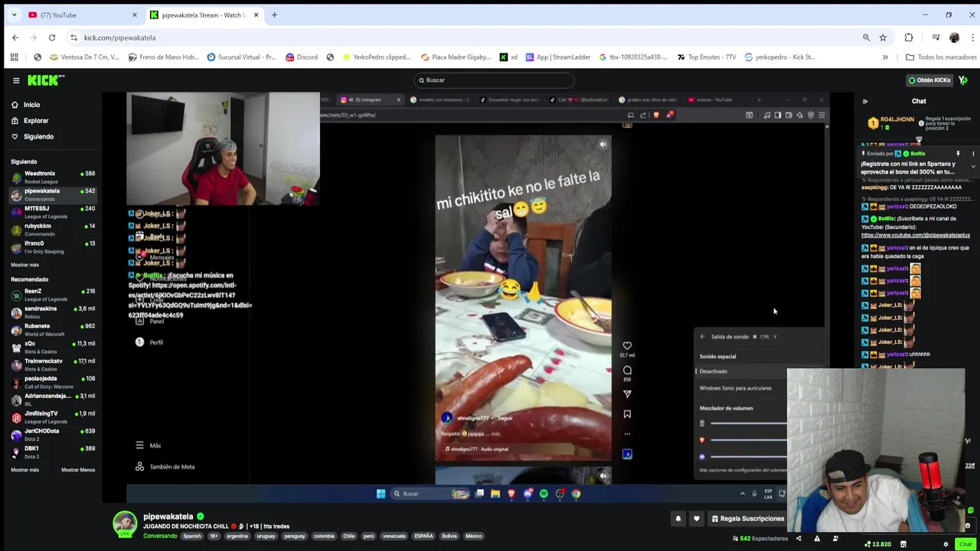Click the Windows Start icon in stream taskbar
Image resolution: width=980 pixels, height=551 pixels.
[x=381, y=494]
